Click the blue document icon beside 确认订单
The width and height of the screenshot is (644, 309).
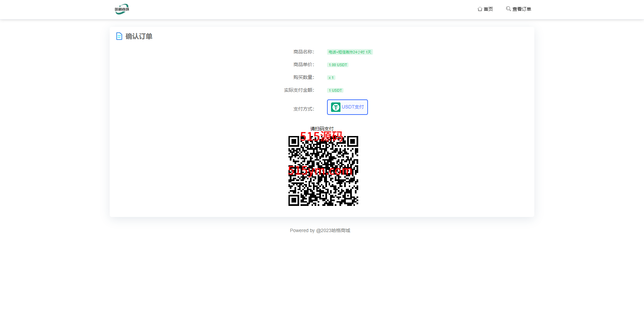(119, 36)
